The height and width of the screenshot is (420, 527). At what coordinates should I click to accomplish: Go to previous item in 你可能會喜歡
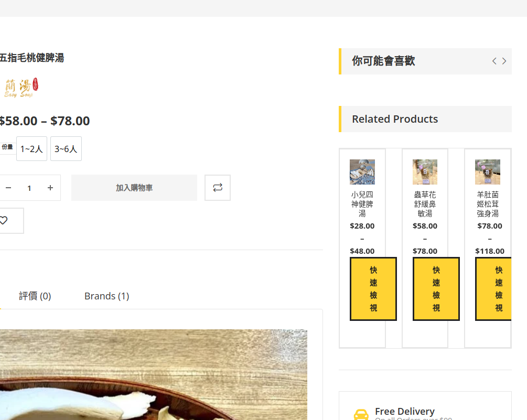pos(494,61)
